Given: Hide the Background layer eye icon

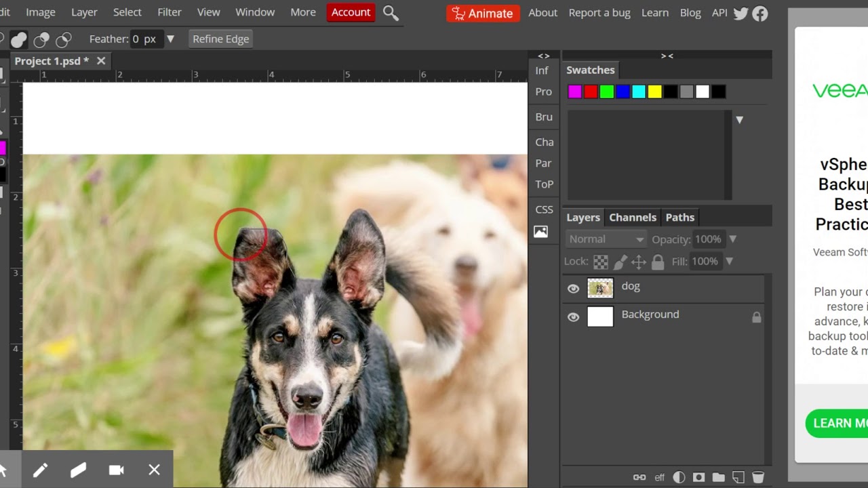Looking at the screenshot, I should 573,317.
